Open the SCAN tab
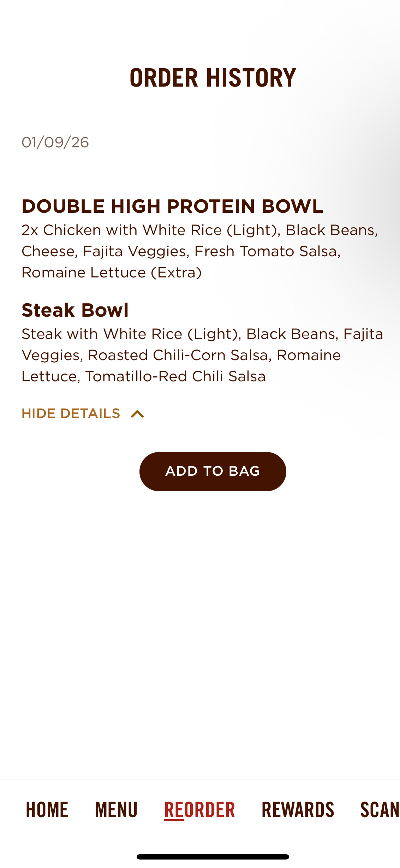400x868 pixels. pyautogui.click(x=380, y=810)
